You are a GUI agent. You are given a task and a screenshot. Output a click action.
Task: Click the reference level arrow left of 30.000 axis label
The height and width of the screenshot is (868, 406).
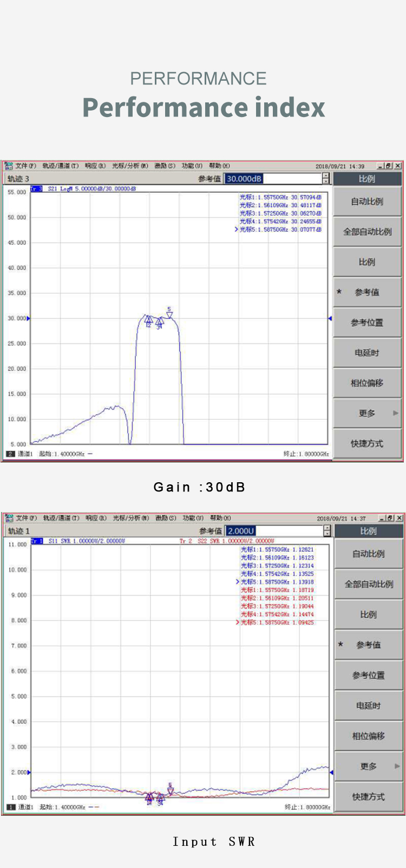(x=28, y=319)
